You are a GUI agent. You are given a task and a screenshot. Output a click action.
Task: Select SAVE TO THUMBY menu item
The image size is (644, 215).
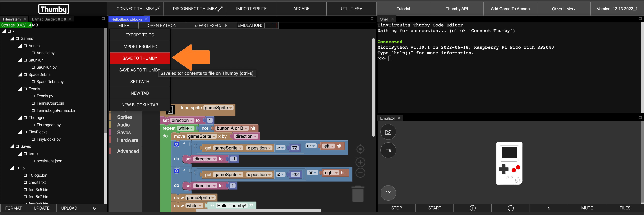pos(140,58)
